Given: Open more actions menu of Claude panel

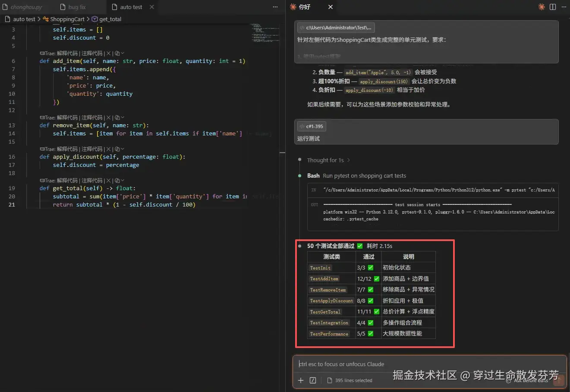Looking at the screenshot, I should [x=564, y=7].
